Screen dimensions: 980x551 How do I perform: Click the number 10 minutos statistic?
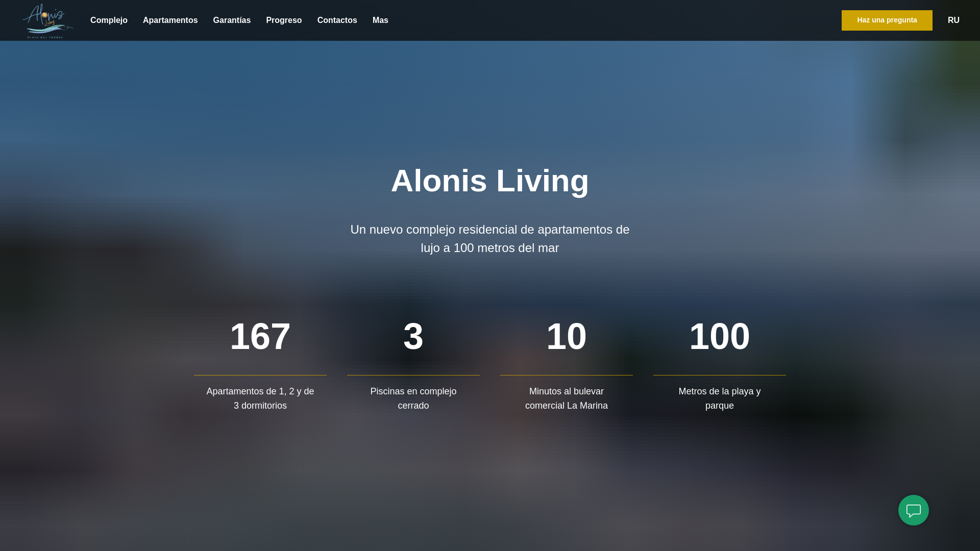point(567,337)
